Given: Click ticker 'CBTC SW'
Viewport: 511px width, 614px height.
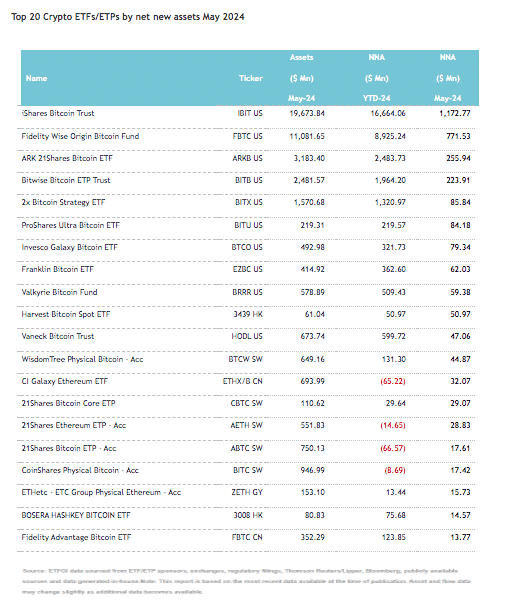Looking at the screenshot, I should pos(246,403).
